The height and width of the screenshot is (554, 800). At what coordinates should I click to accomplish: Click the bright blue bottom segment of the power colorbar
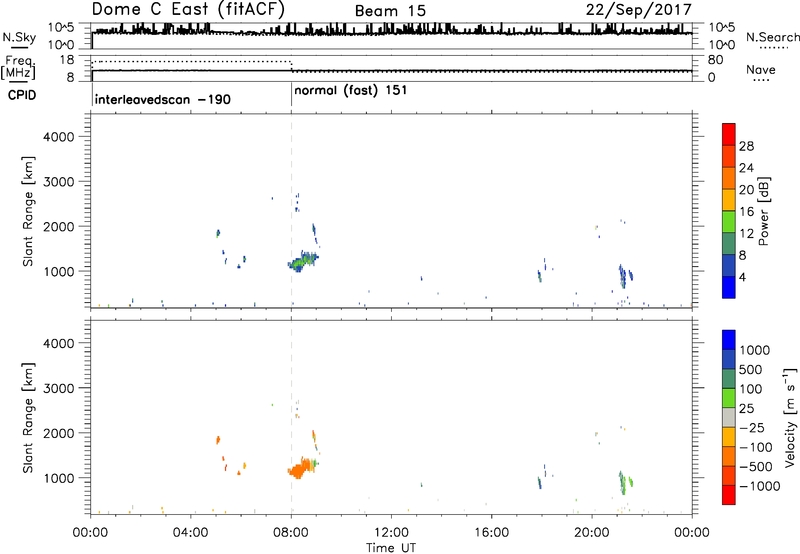(729, 287)
